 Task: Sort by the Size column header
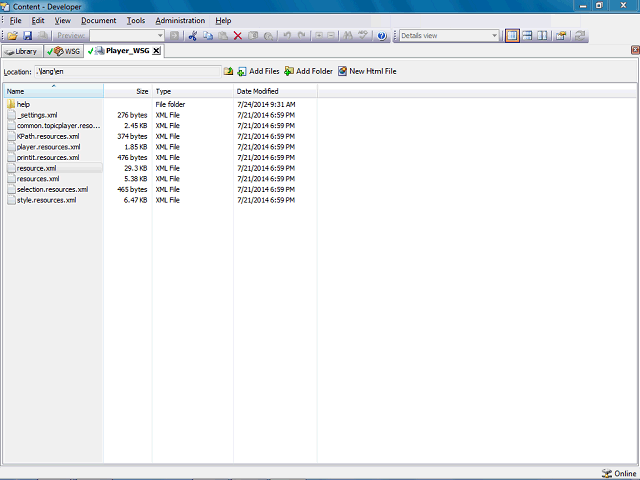click(128, 91)
